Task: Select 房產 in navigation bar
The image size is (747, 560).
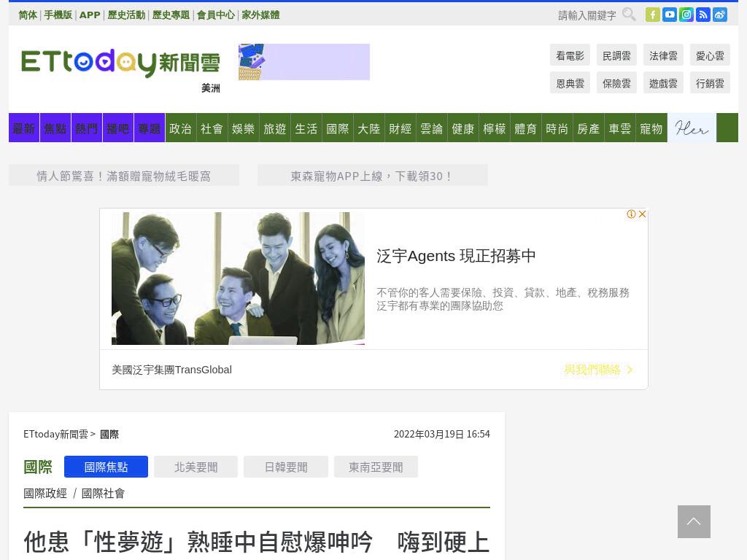Action: pyautogui.click(x=589, y=128)
